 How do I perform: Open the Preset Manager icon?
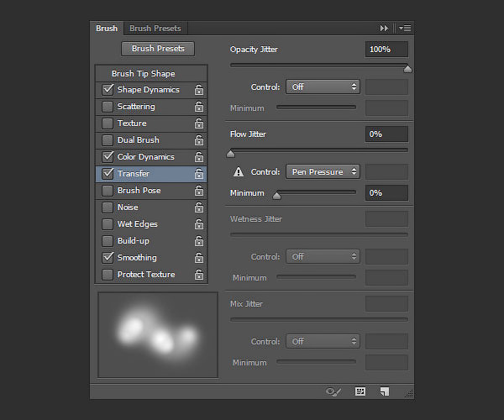[360, 391]
